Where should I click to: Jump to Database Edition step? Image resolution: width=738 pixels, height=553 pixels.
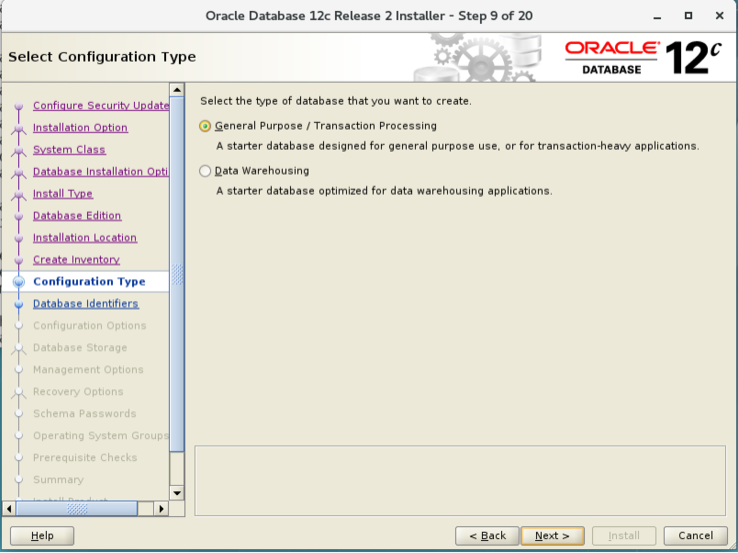[77, 216]
